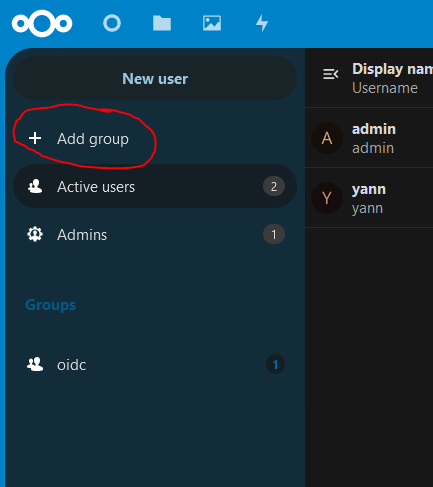Screen dimensions: 433x487
Task: Open the Dashboard circle icon
Action: [112, 23]
